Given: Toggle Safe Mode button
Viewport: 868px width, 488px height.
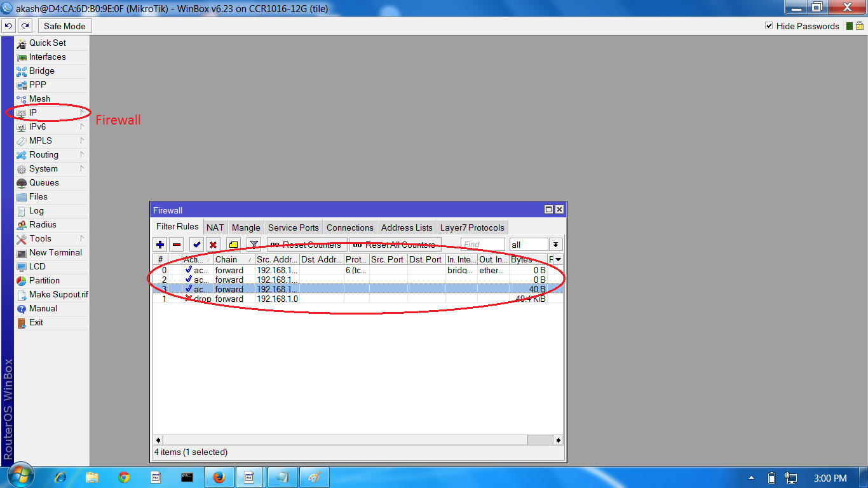Looking at the screenshot, I should pyautogui.click(x=65, y=26).
